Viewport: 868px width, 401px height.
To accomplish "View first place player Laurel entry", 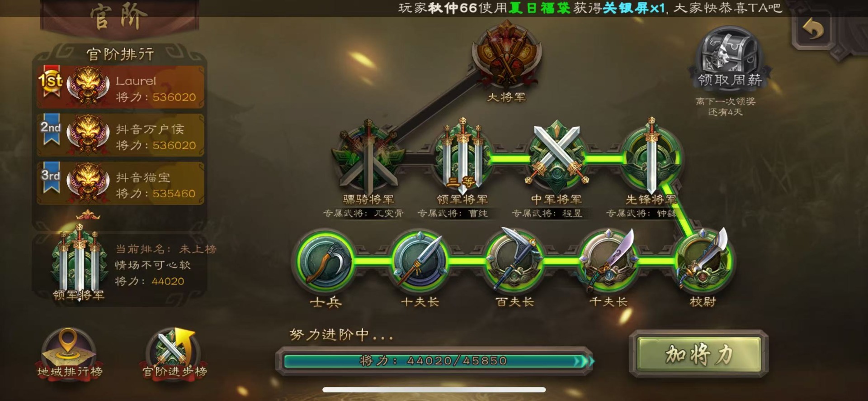I will [120, 87].
